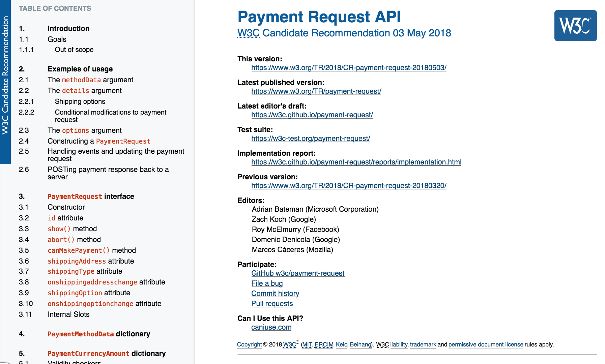The width and height of the screenshot is (605, 364).
Task: Go to canMakePayment() method section
Action: pos(92,250)
